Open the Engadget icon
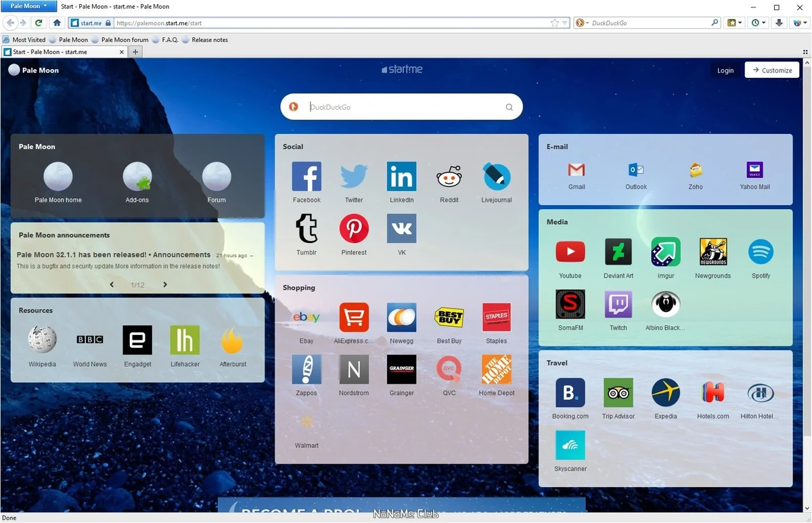The width and height of the screenshot is (812, 523). (137, 340)
